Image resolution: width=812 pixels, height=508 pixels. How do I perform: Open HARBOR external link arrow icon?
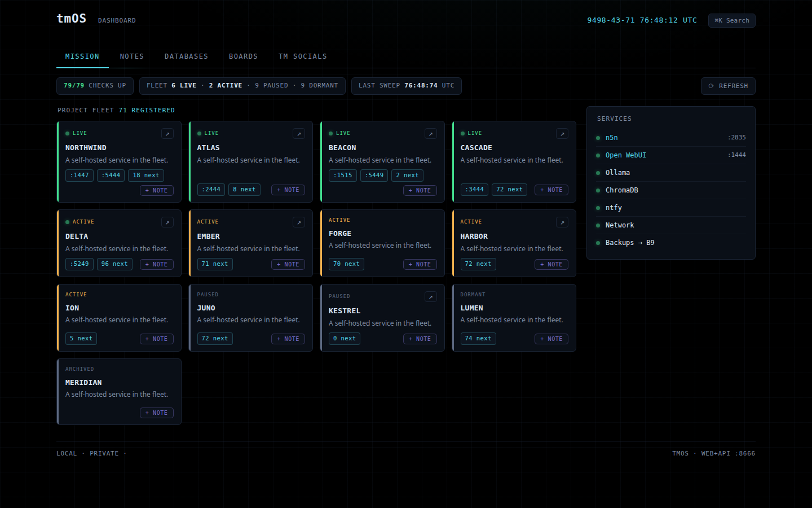click(x=562, y=222)
